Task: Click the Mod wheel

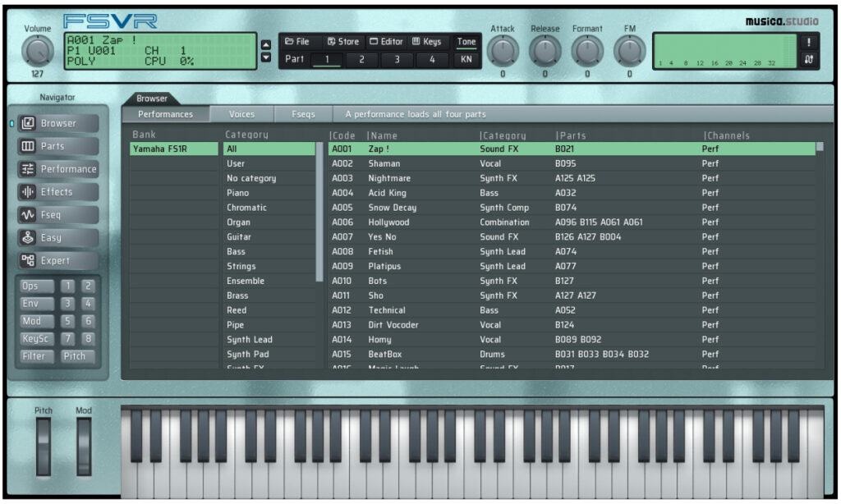Action: (x=84, y=447)
